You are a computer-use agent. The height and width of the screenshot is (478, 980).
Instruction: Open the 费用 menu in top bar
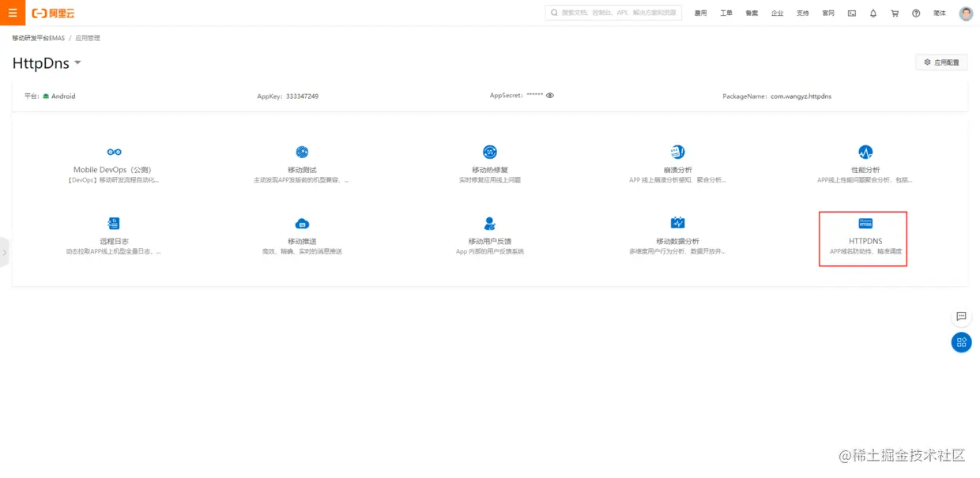(x=700, y=13)
